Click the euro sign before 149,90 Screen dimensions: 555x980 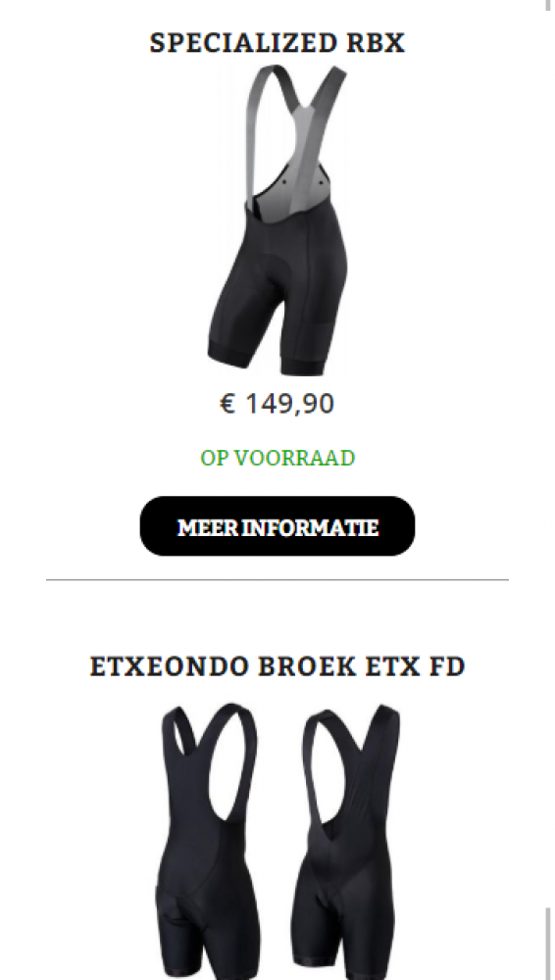(227, 404)
